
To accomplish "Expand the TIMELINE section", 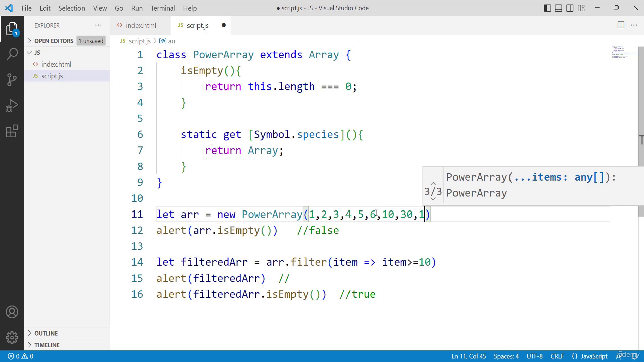I will pos(47,345).
